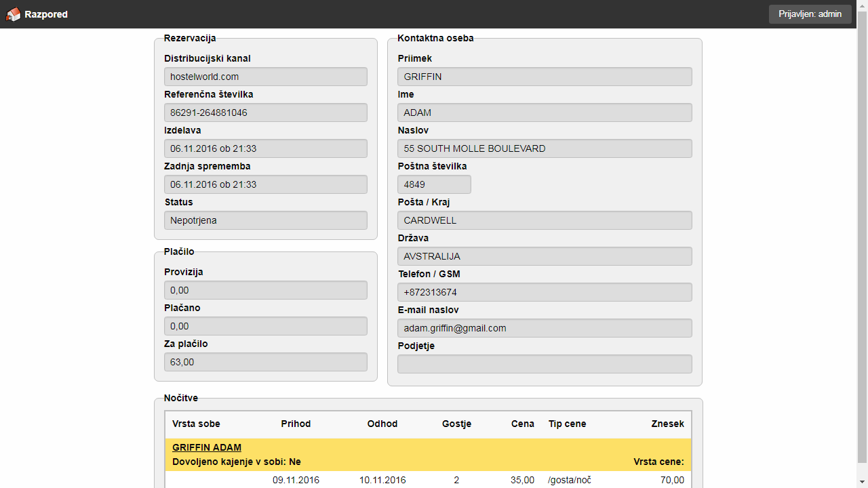Click the Država field showing AVSTRALIJA

(x=544, y=256)
